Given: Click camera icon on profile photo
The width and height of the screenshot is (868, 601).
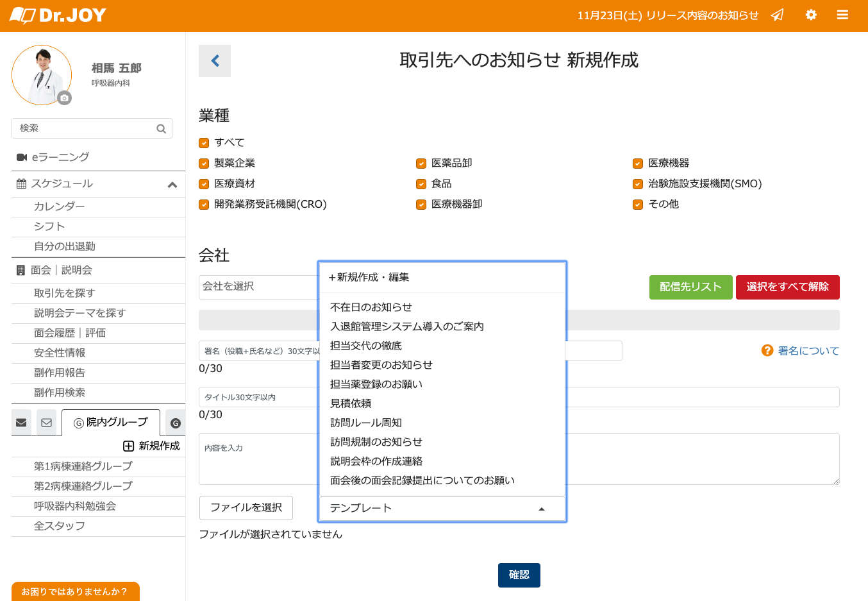Looking at the screenshot, I should (64, 98).
